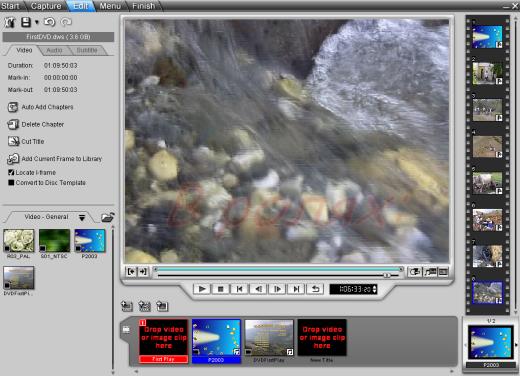Click the preview scrubber handle
This screenshot has width=520, height=376.
pos(387,275)
